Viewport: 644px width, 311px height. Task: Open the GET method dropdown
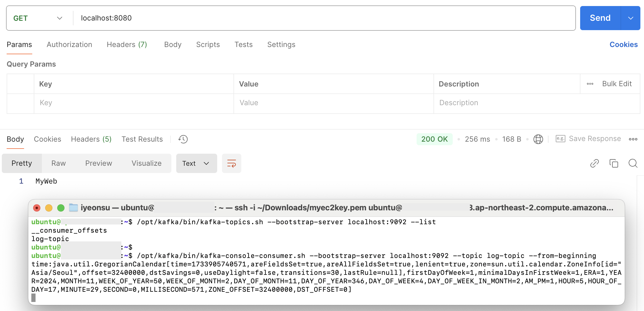[x=38, y=18]
